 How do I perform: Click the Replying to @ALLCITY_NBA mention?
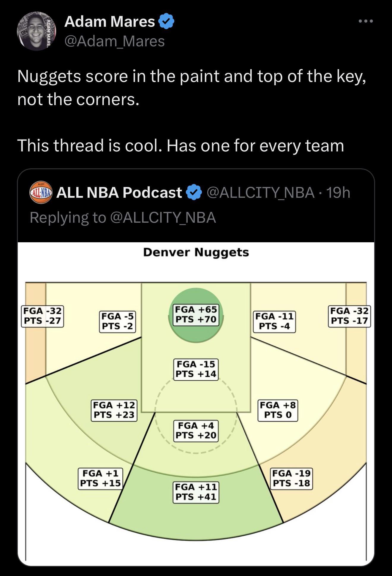click(163, 217)
